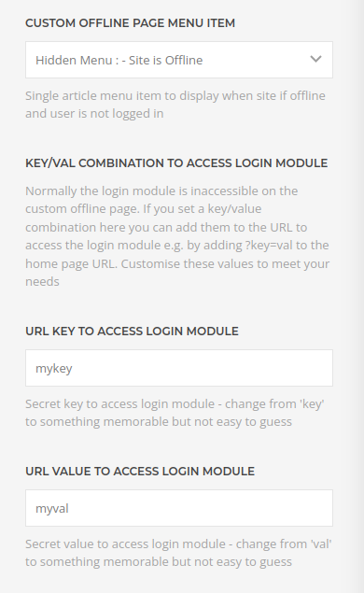Viewport: 364px width, 593px height.
Task: Click the chevron arrow in the menu dropdown
Action: (x=315, y=59)
